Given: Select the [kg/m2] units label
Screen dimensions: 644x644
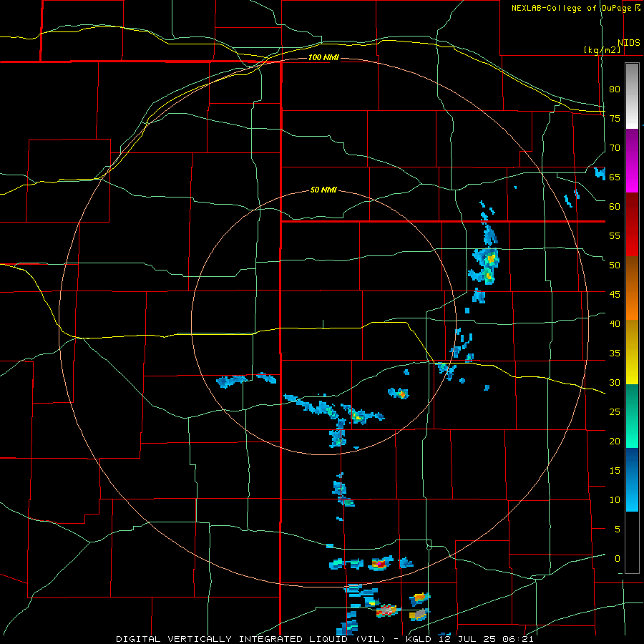Looking at the screenshot, I should click(x=602, y=50).
